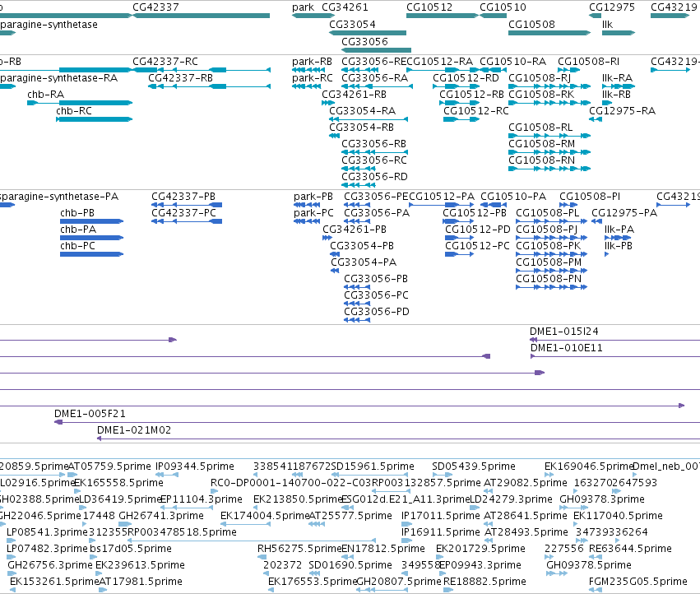
Task: Open transcript CG34261-RB
Action: pos(354,95)
